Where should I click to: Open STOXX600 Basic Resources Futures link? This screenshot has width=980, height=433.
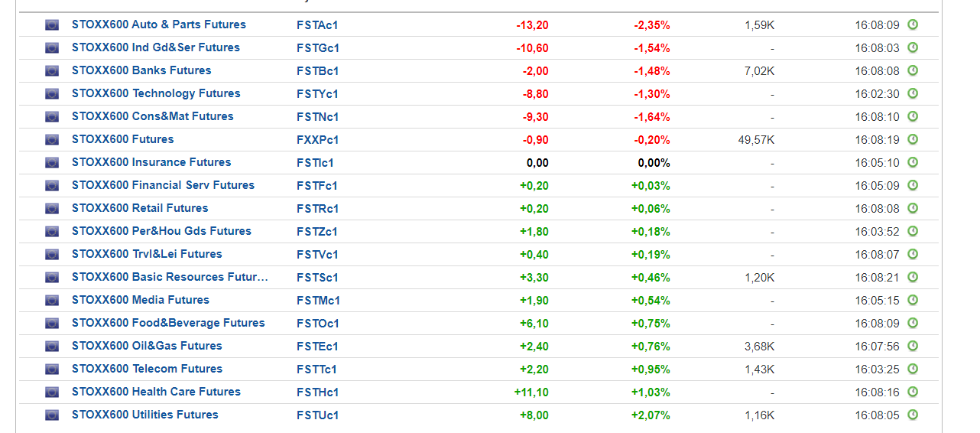pyautogui.click(x=170, y=277)
